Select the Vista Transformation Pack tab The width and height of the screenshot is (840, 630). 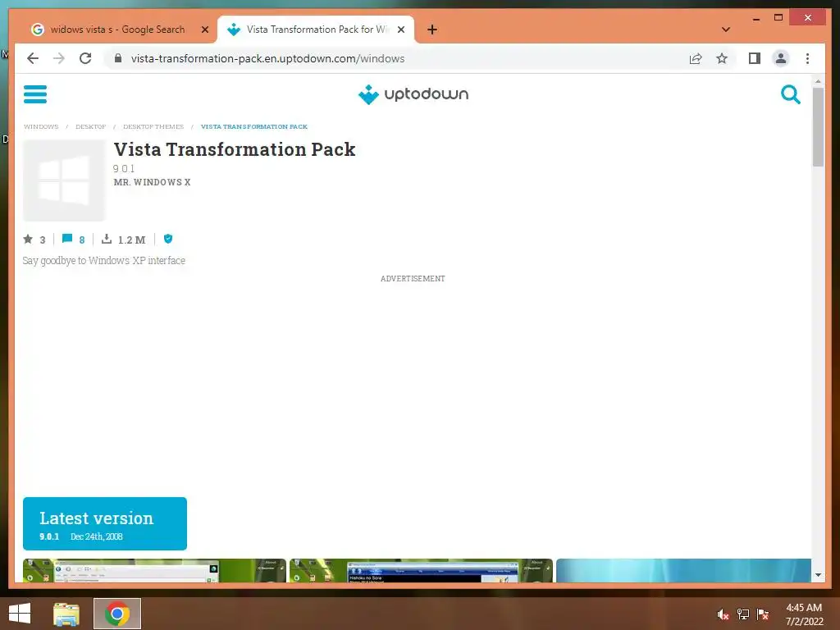click(315, 30)
